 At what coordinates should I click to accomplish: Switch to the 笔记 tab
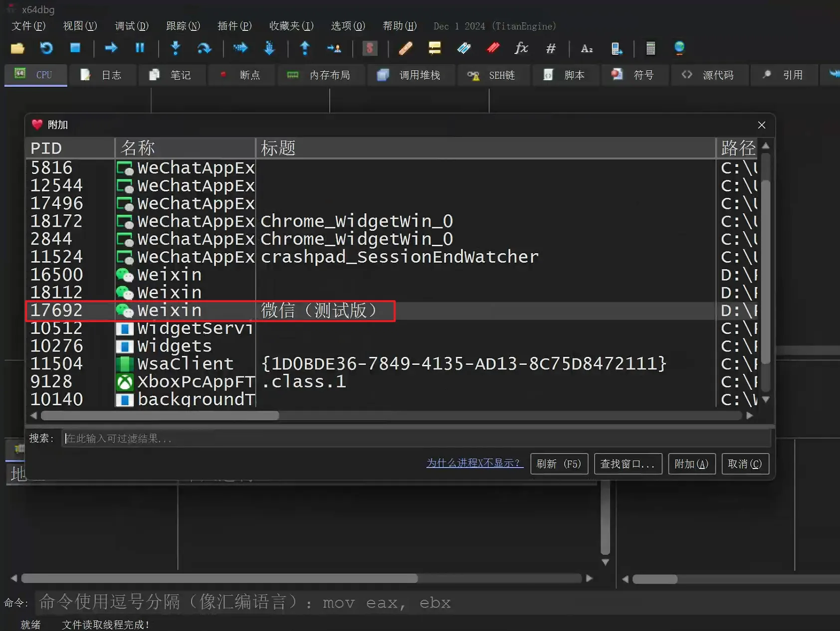(171, 75)
